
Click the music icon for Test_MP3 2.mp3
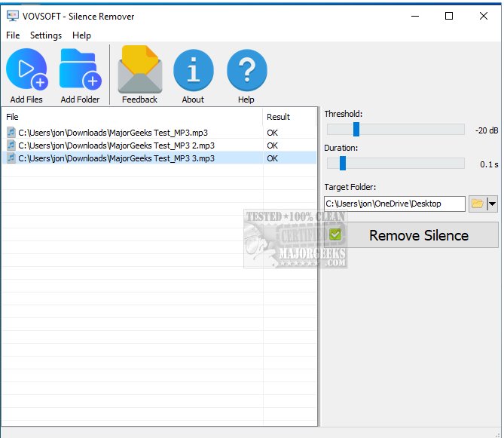pos(11,145)
